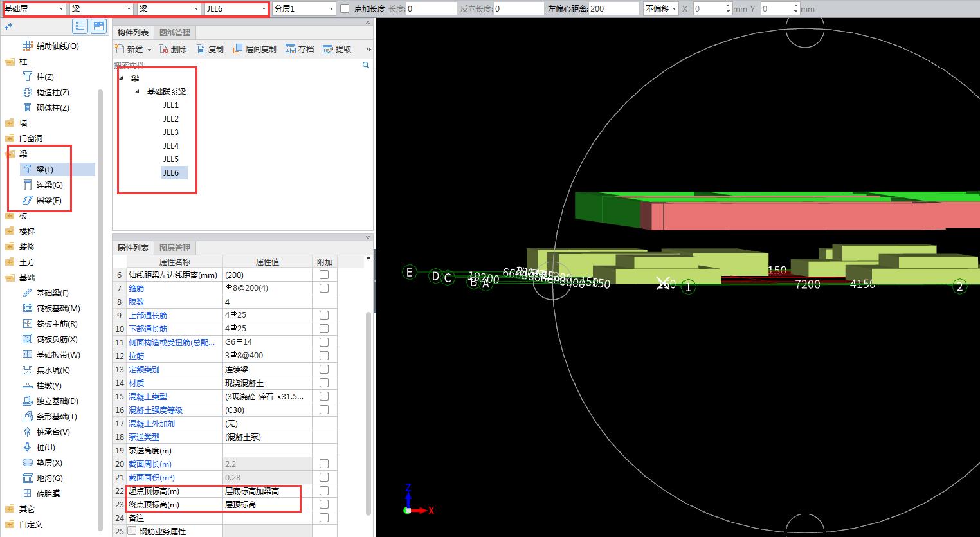Select the 基础梁(F) icon
This screenshot has height=537, width=980.
tap(27, 293)
